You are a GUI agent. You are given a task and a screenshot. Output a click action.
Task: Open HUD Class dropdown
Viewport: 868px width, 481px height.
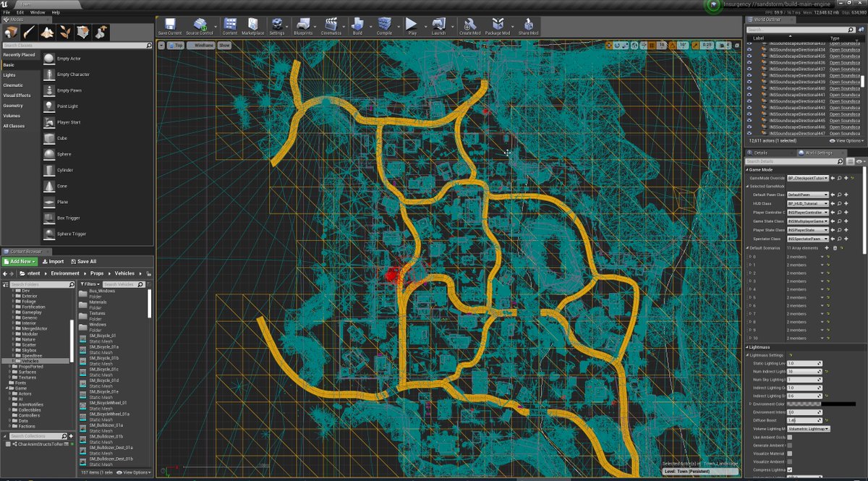tap(807, 204)
